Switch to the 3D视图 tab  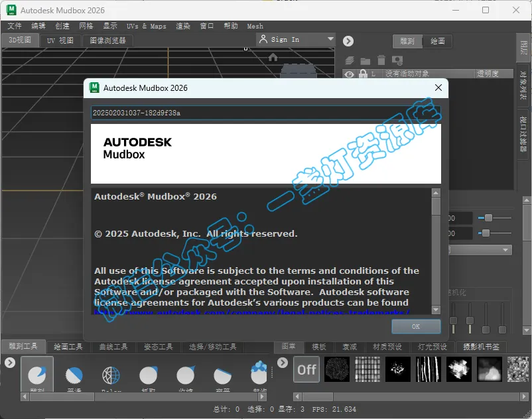coord(20,40)
